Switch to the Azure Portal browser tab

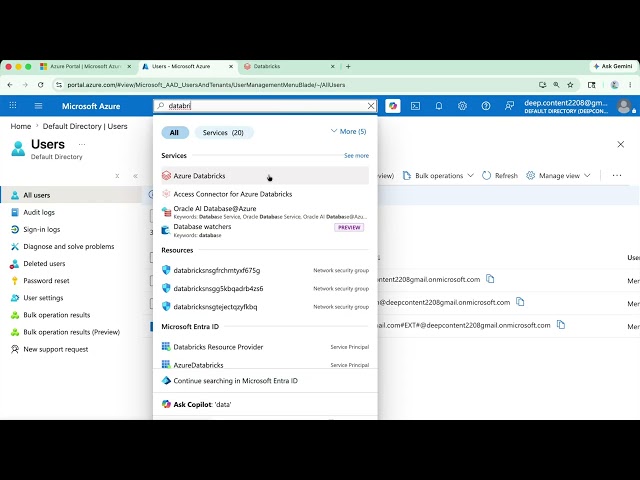(x=85, y=66)
